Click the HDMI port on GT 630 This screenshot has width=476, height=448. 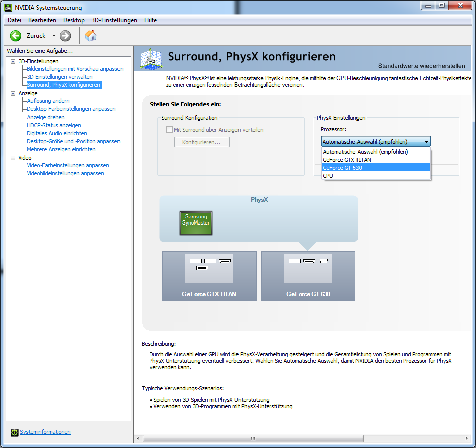pos(309,261)
